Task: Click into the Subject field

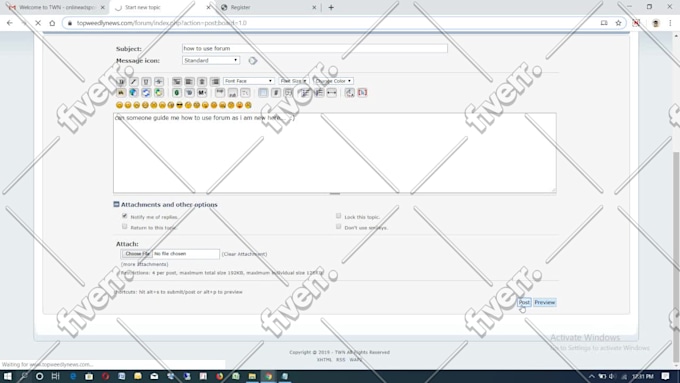Action: 315,48
